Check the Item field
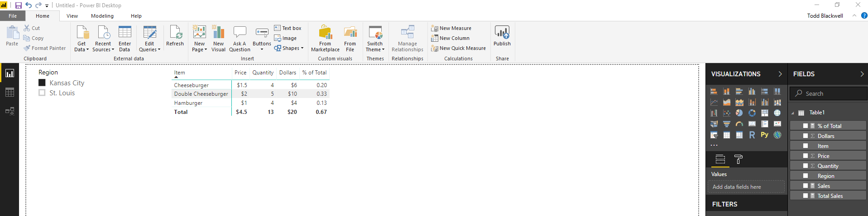868x216 pixels. point(806,146)
